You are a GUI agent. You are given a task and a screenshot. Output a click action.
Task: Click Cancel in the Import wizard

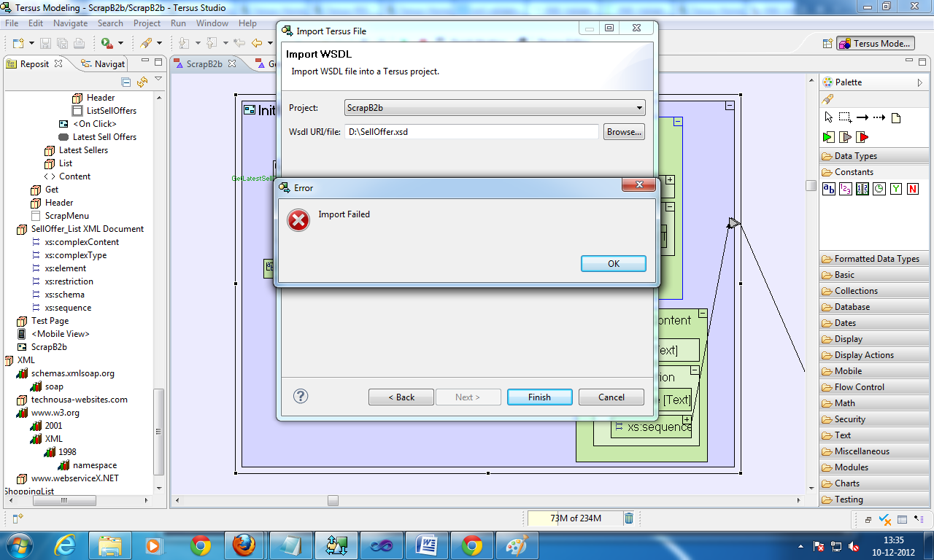[611, 397]
